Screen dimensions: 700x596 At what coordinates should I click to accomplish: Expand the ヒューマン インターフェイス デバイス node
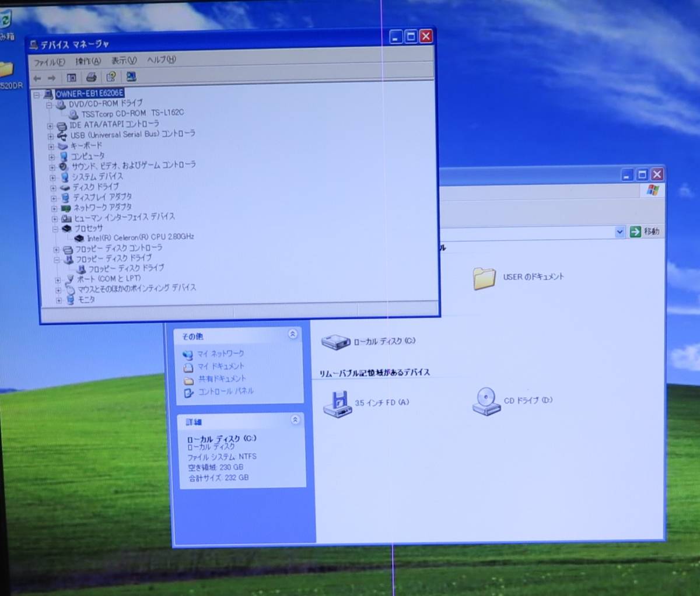(x=55, y=219)
